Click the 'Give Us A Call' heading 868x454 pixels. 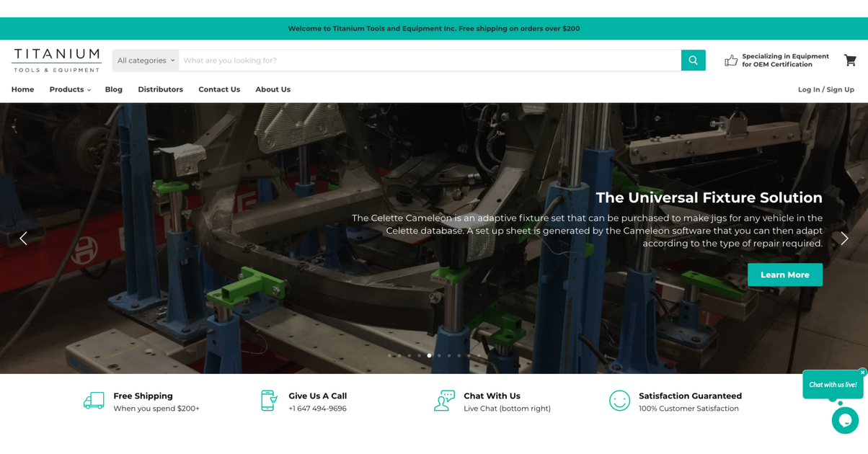click(x=317, y=396)
